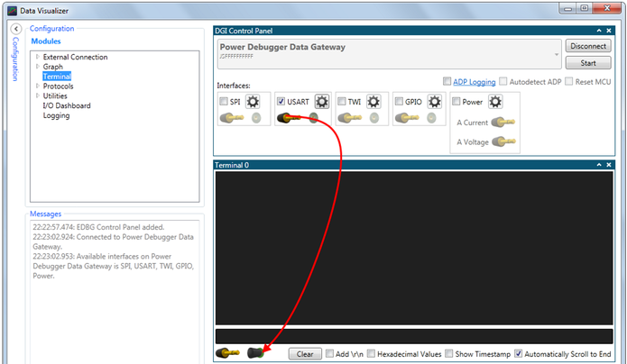
Task: Click the USART source plug connector
Action: tap(288, 118)
